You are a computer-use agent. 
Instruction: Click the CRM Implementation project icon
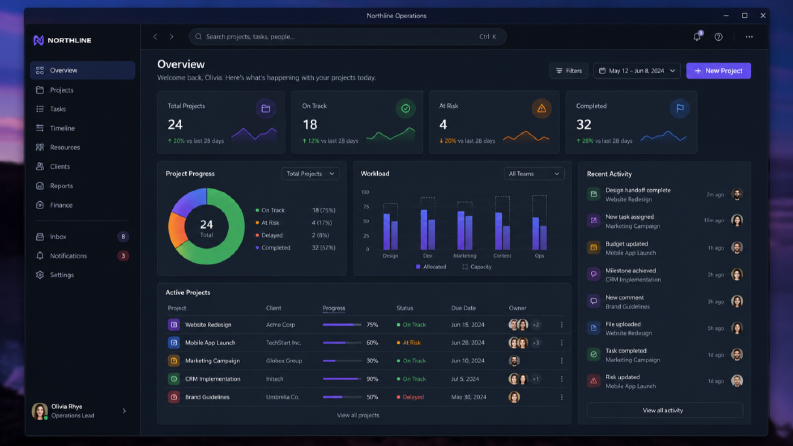pos(173,379)
